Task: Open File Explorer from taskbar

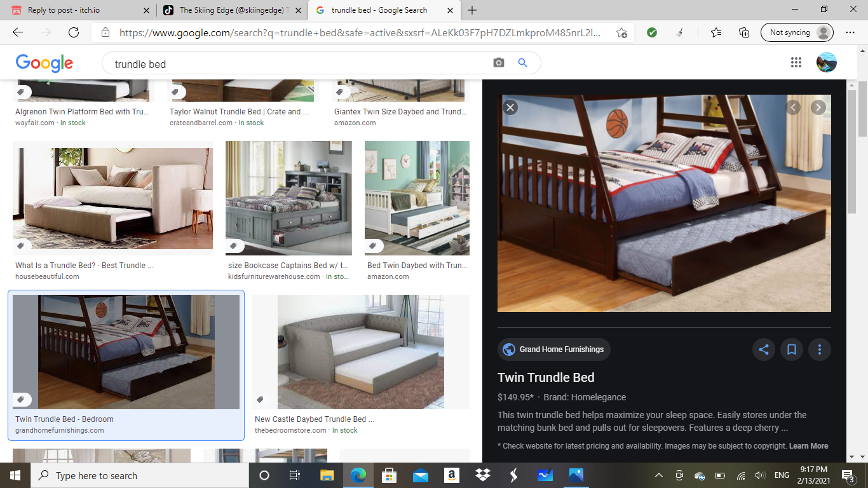Action: (x=327, y=475)
